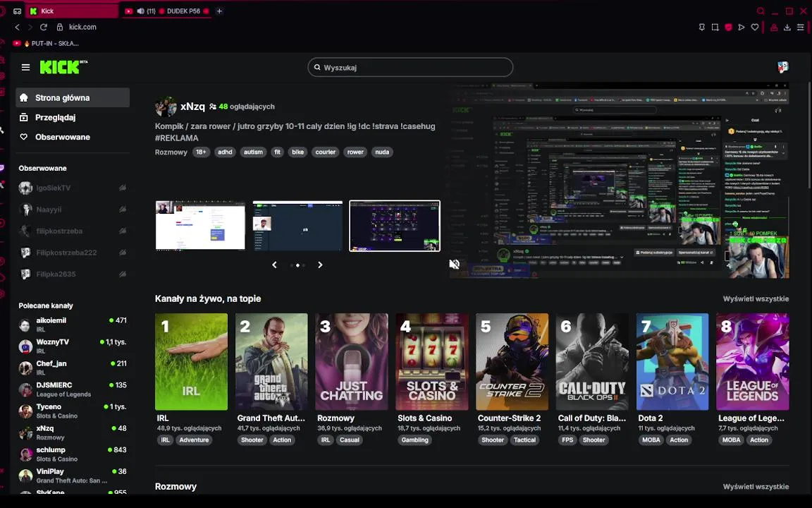Open the browser downloads icon
Viewport: 812px width, 508px height.
click(x=787, y=27)
